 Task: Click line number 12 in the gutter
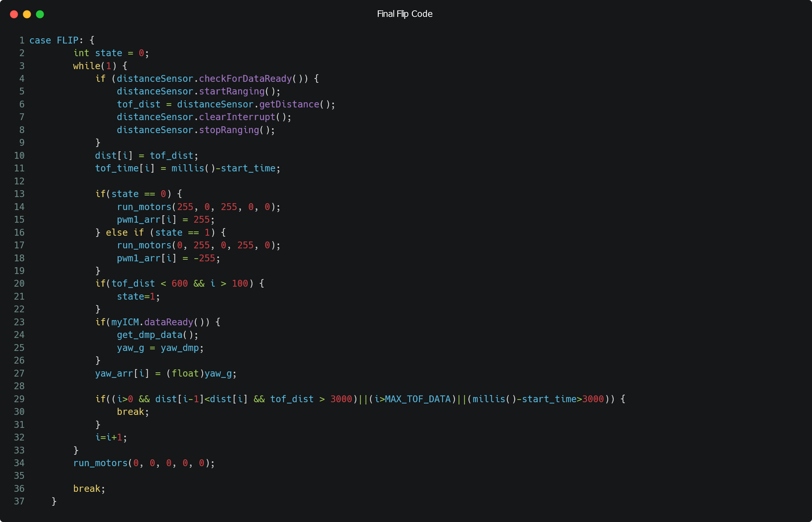(19, 181)
